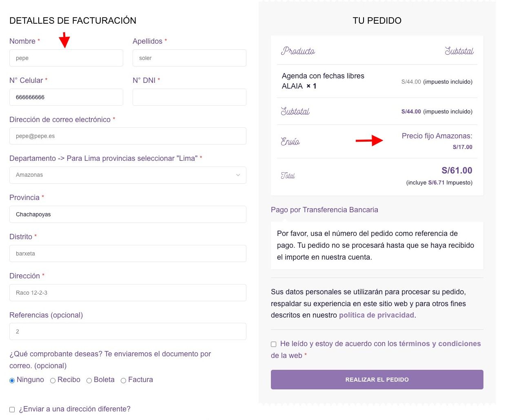Click the Provincia field with Chachapoyas

(x=128, y=214)
